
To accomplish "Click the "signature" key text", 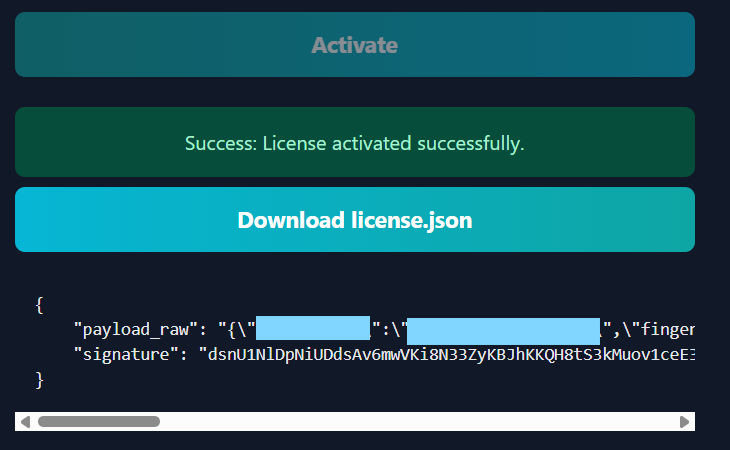I will (126, 355).
